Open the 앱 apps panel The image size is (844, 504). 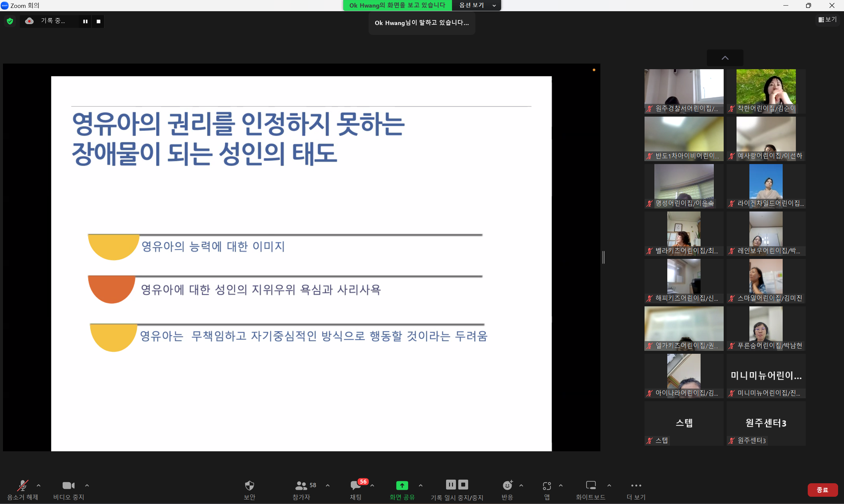click(547, 490)
